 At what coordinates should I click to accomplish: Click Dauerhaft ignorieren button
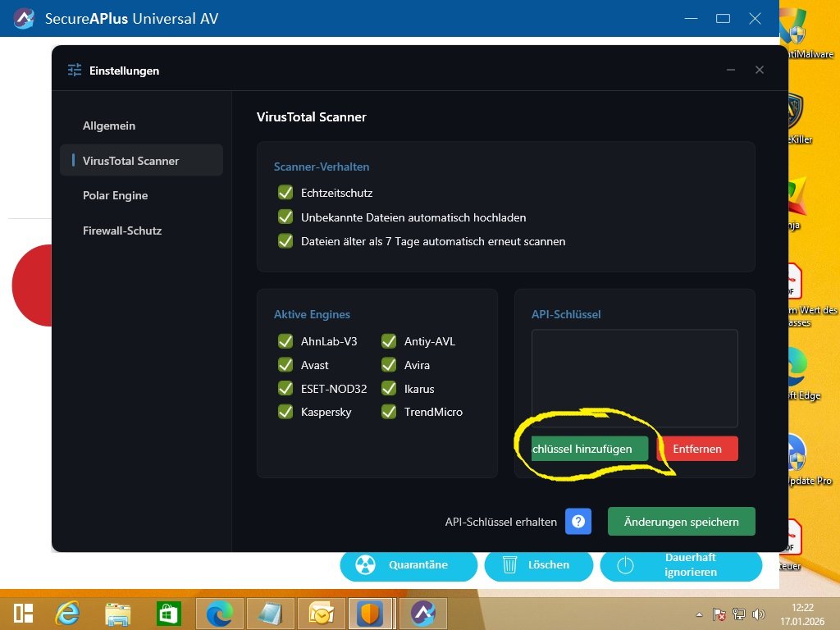[681, 564]
